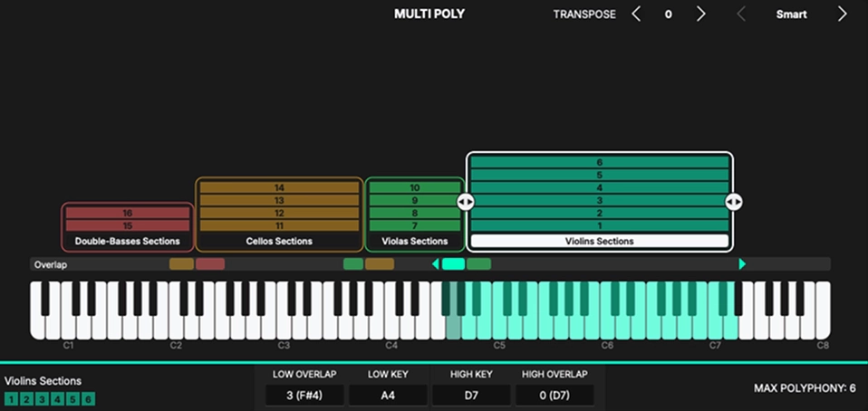Select voice 11 in Cellos
Viewport: 868px width, 411px height.
pyautogui.click(x=279, y=225)
